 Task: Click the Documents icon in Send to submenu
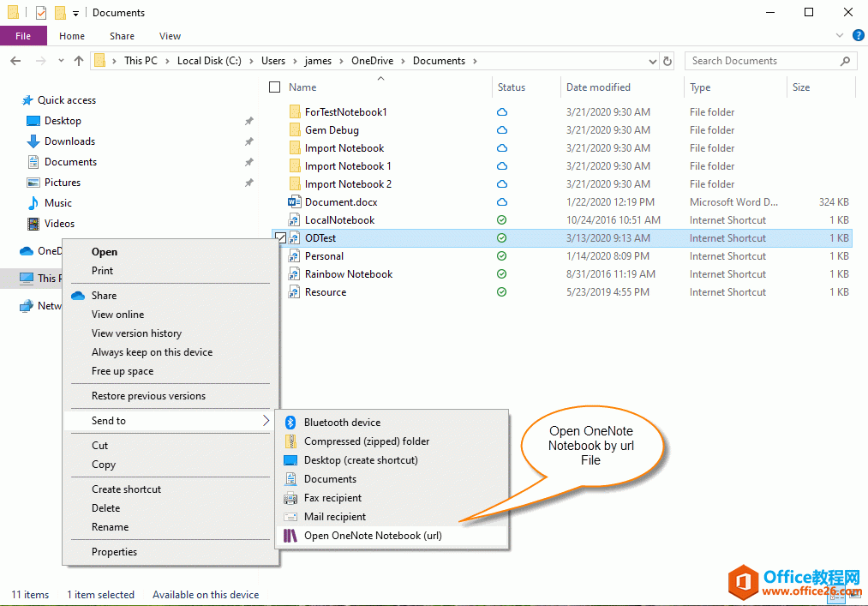coord(290,479)
